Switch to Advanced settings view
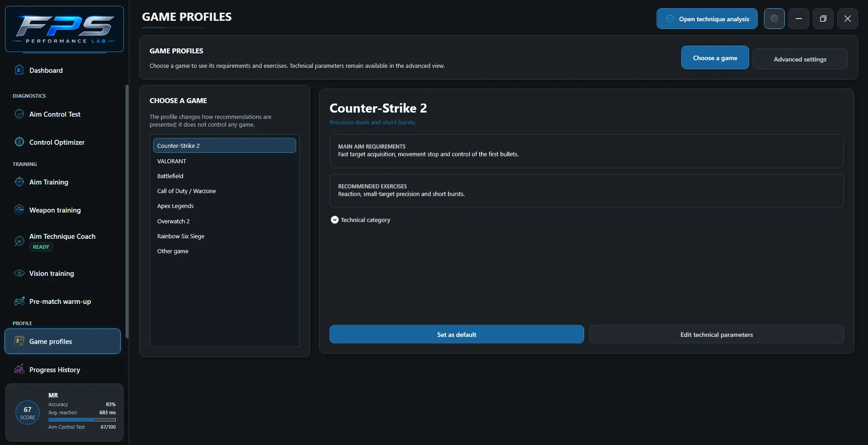Viewport: 868px width, 445px height. [x=800, y=59]
